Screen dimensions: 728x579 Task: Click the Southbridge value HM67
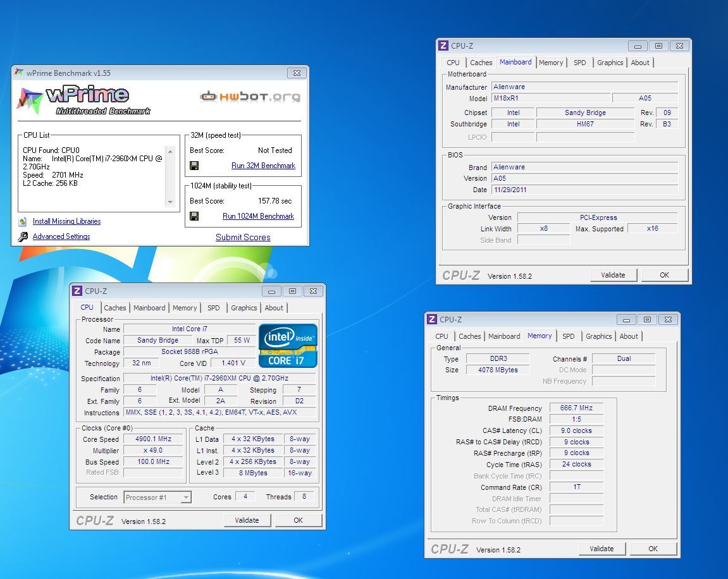(x=585, y=124)
